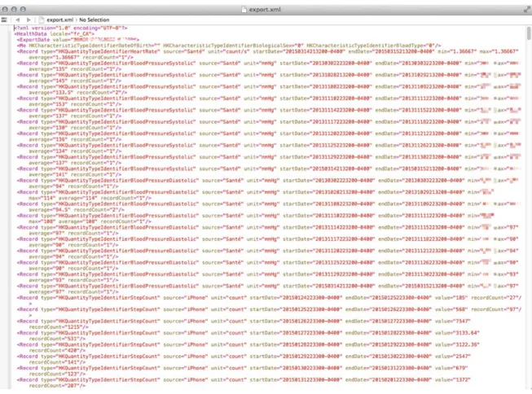532x394 pixels.
Task: Click StepCount value="7547"
Action: tap(453, 321)
